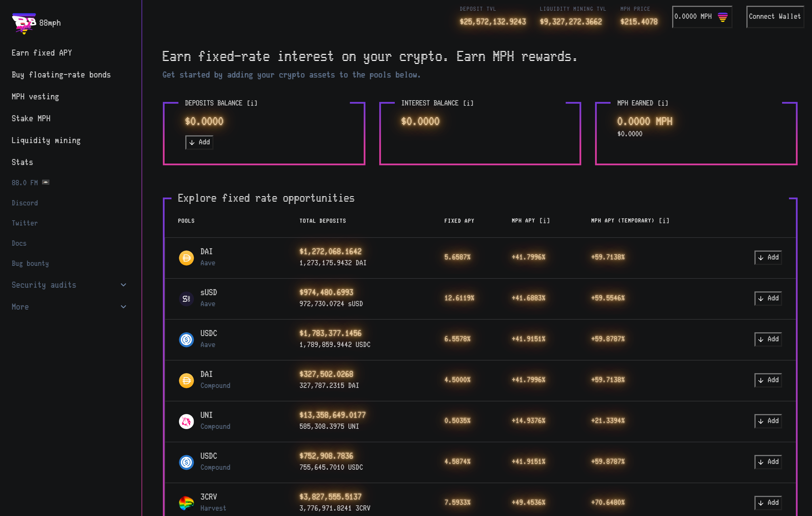Go to Liquidity mining in the sidebar
812x516 pixels.
coord(46,141)
